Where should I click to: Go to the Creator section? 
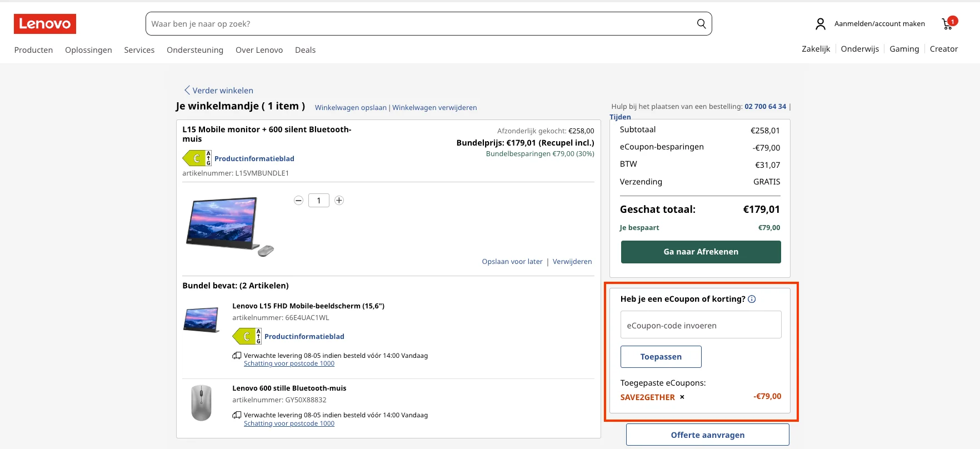[943, 49]
